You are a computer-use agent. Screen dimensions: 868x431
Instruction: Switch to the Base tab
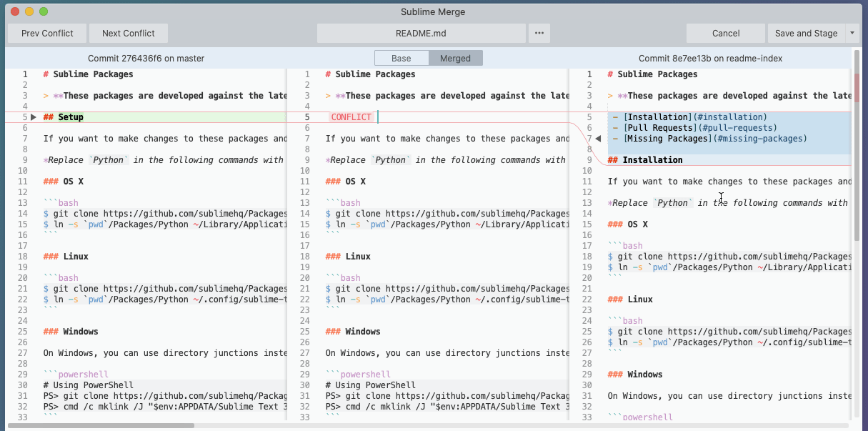(401, 58)
